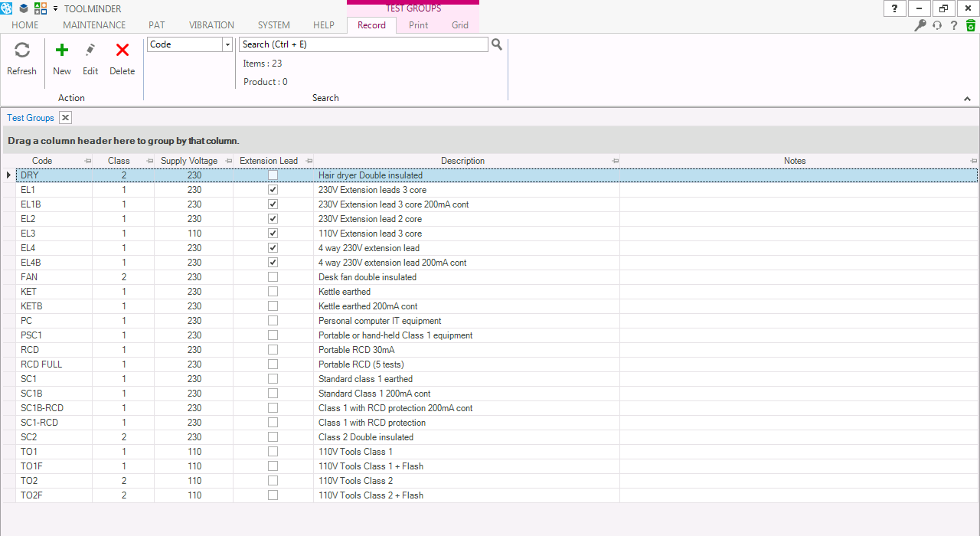Click the grey question mark help icon
980x536 pixels.
tap(954, 25)
